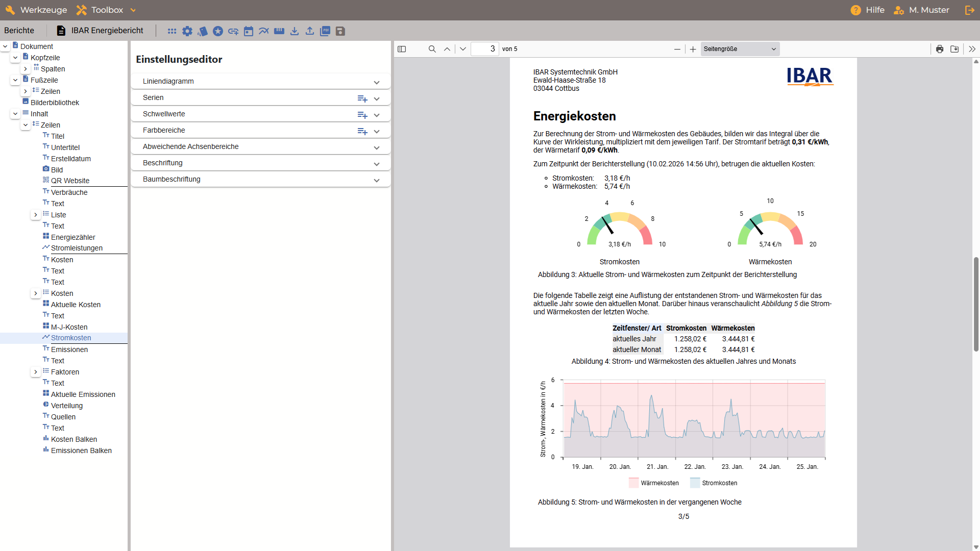The width and height of the screenshot is (980, 551).
Task: Click the add-link icon in the toolbar
Action: (233, 31)
